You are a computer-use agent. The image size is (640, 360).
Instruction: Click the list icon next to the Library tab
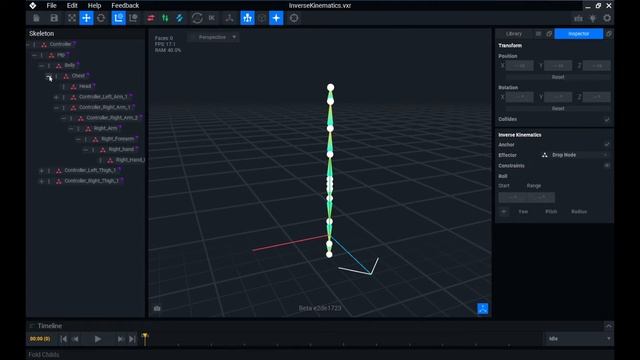point(538,34)
